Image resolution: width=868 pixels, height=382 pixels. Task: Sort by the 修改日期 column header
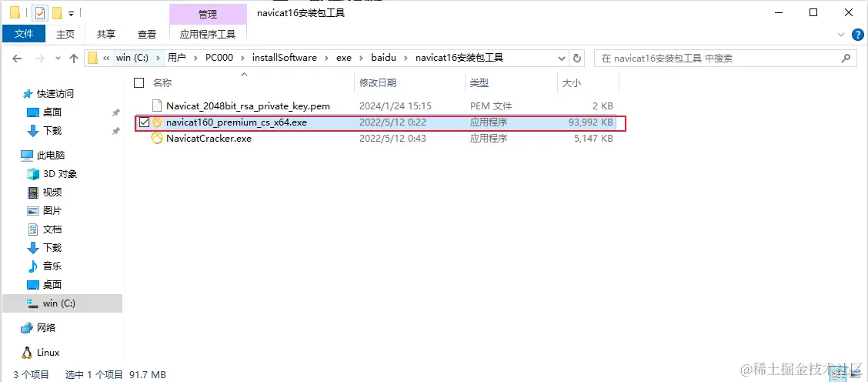pos(378,83)
